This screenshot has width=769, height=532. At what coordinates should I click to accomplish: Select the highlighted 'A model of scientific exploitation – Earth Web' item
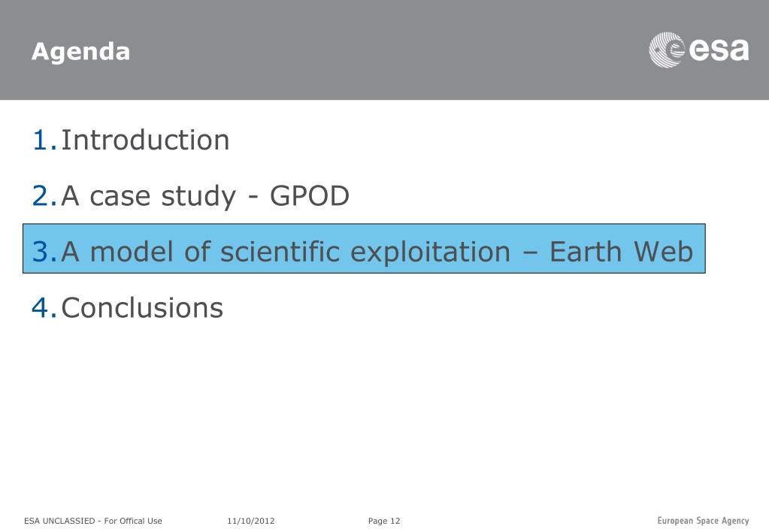pos(364,249)
